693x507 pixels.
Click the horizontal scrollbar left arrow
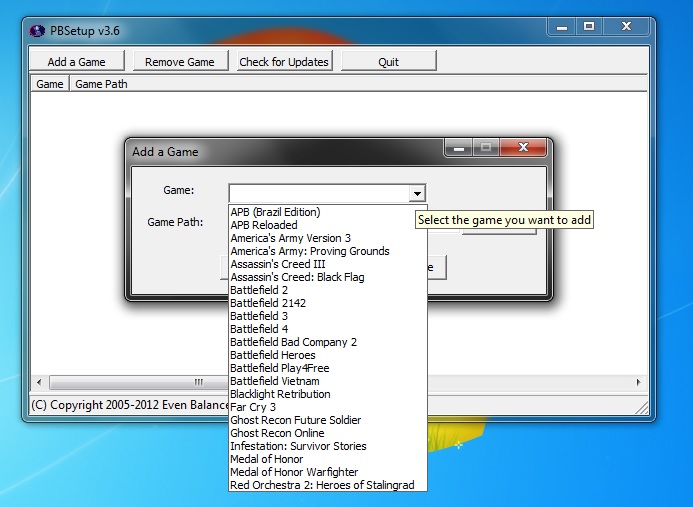39,382
